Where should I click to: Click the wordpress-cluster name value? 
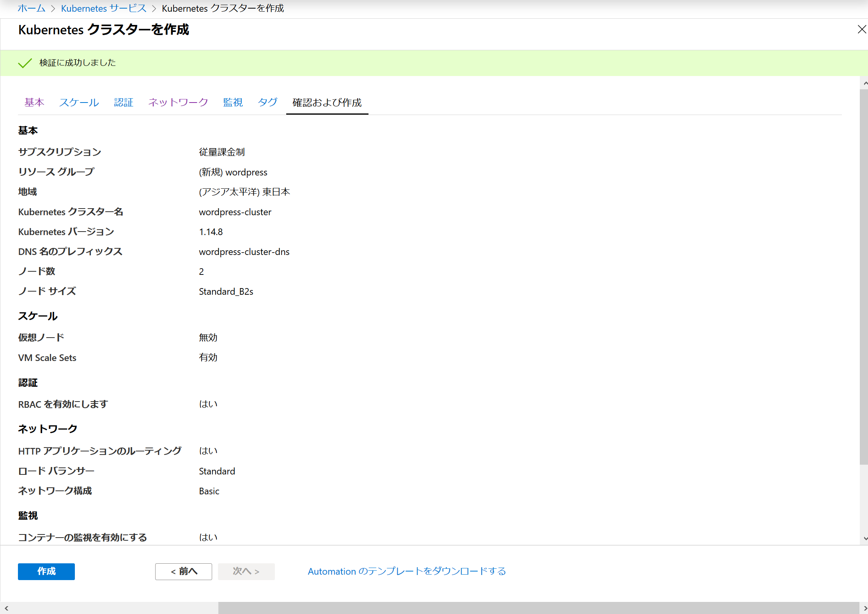click(x=235, y=212)
